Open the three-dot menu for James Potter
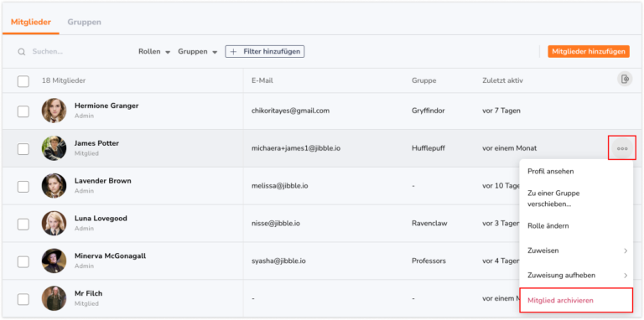The height and width of the screenshot is (320, 644). tap(622, 148)
